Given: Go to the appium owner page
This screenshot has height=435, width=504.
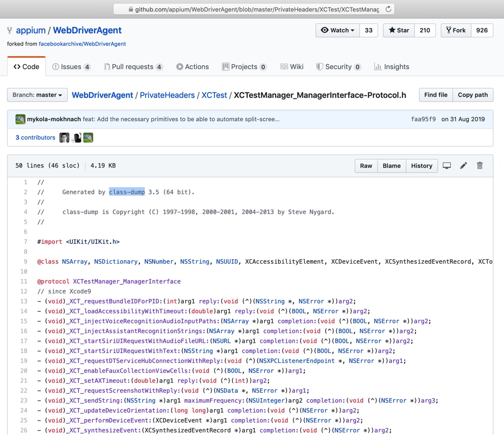Looking at the screenshot, I should 30,30.
